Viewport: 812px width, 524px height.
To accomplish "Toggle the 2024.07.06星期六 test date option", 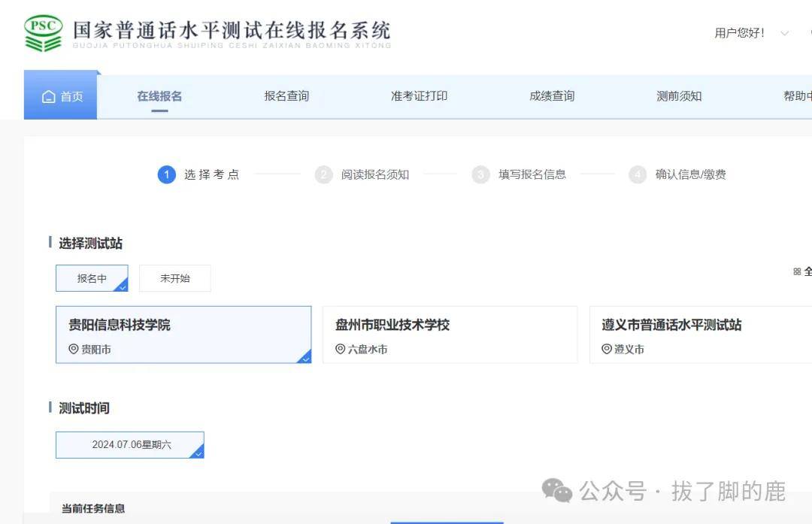I will (130, 445).
